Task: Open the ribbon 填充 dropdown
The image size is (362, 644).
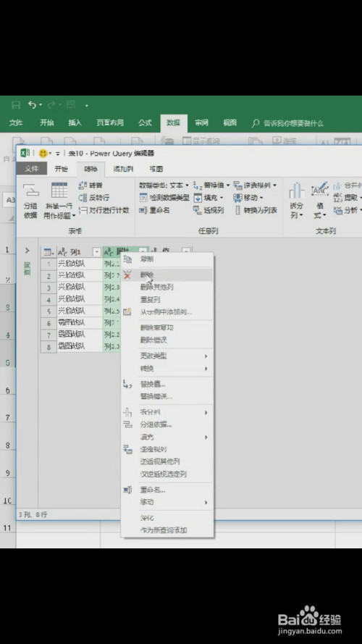Action: coord(209,198)
